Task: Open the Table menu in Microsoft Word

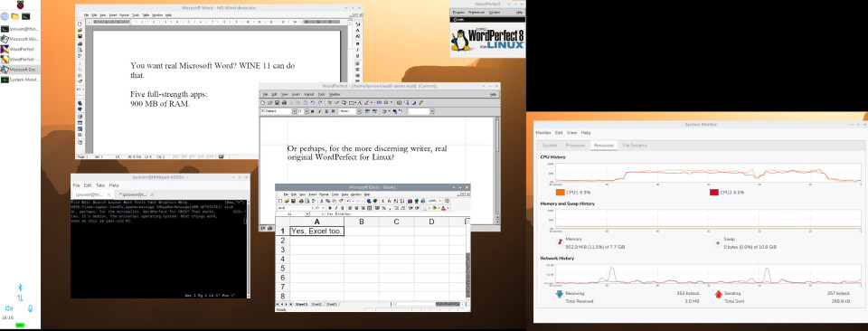Action: coord(145,15)
